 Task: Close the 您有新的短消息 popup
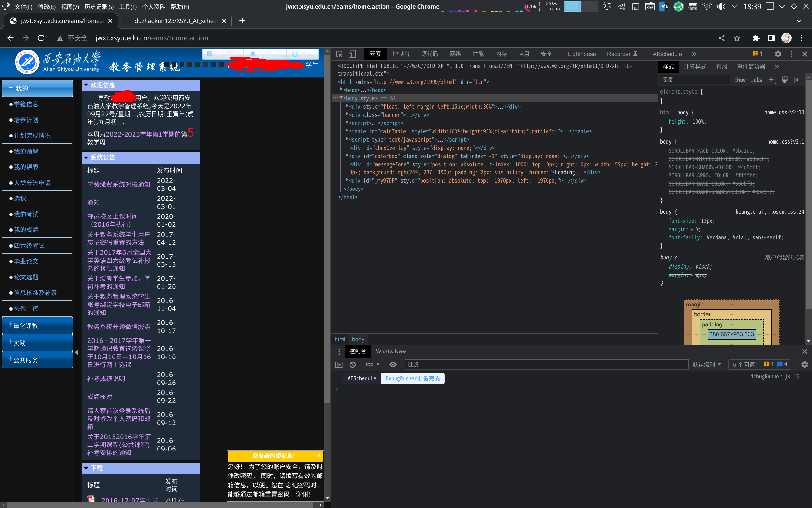319,455
